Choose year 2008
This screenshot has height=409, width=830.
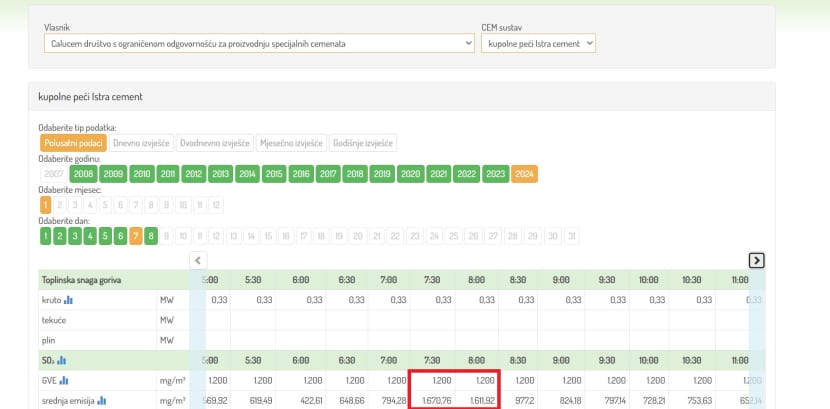tap(83, 174)
